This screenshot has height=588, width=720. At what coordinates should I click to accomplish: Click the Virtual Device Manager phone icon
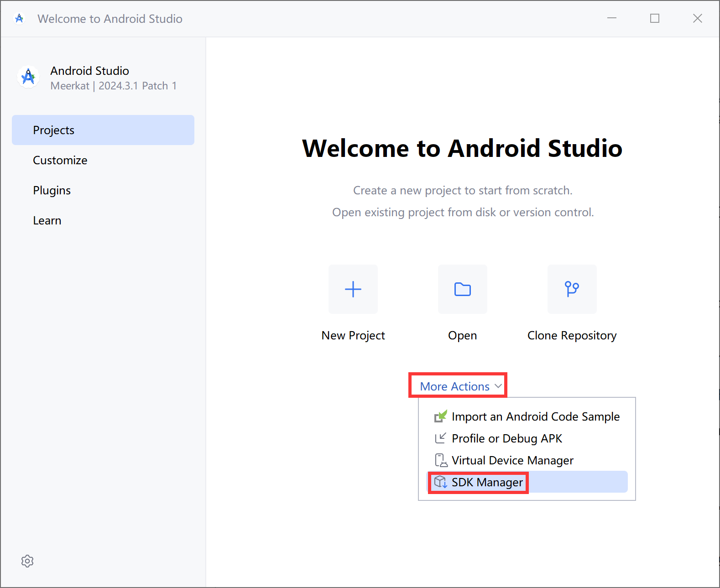(441, 460)
